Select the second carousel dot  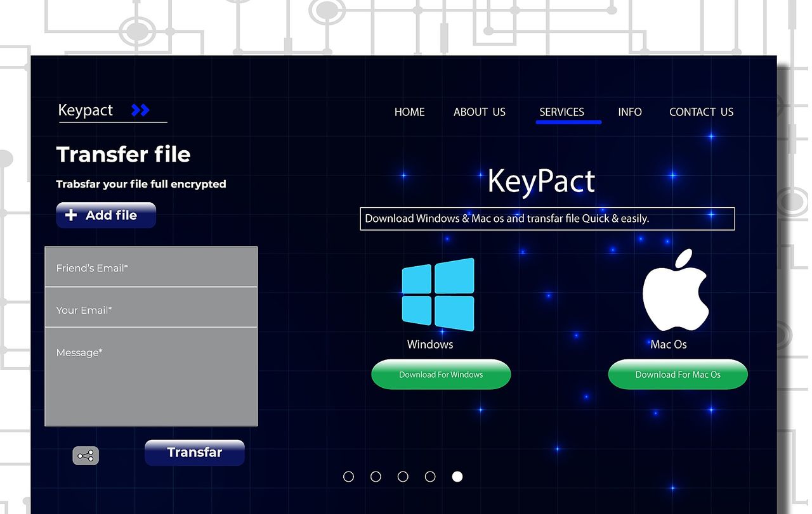376,477
